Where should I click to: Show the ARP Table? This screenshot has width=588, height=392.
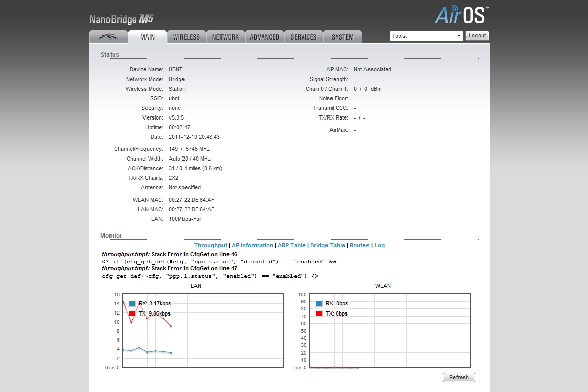[x=291, y=245]
